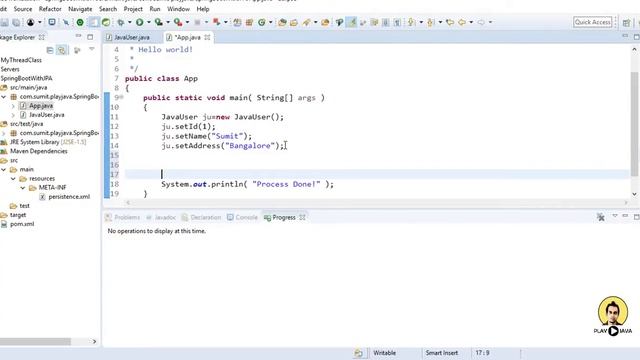Collapse the META-INF folder
Viewport: 640px width, 360px height.
click(x=23, y=188)
